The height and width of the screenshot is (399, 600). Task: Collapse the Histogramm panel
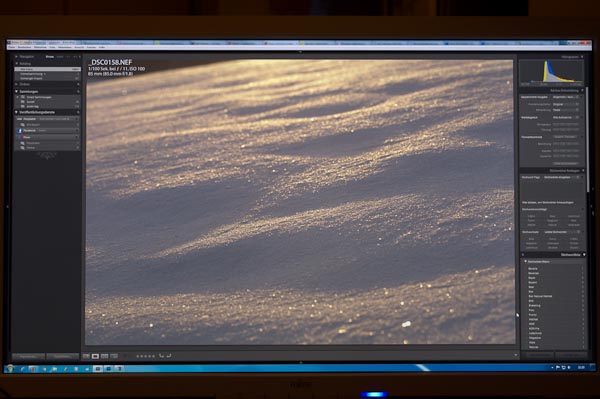click(x=582, y=57)
